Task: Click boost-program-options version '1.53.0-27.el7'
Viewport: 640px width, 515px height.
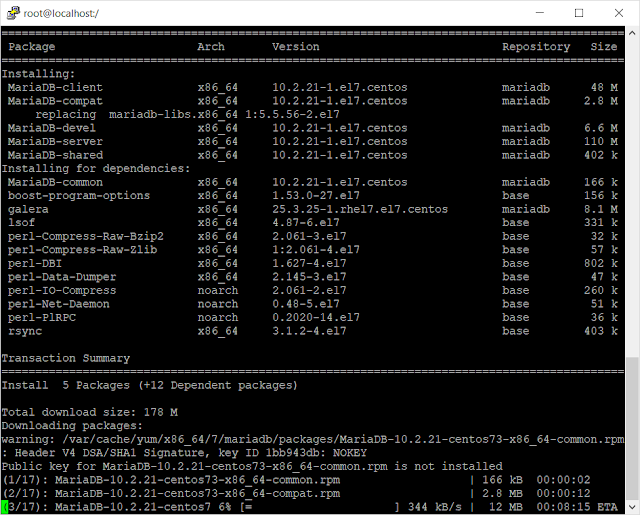Action: 316,195
